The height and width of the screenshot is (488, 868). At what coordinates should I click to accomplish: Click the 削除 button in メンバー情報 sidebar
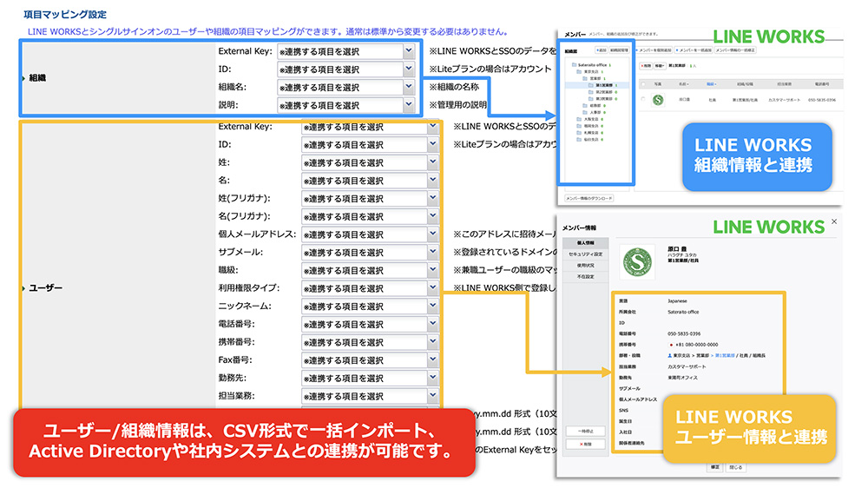586,445
